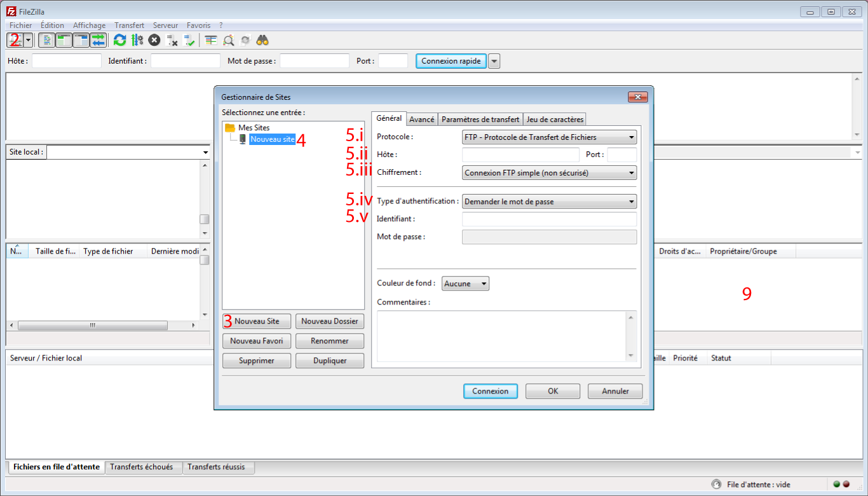Toggle processing of the transfer queue icon
Image resolution: width=868 pixels, height=496 pixels.
point(137,40)
